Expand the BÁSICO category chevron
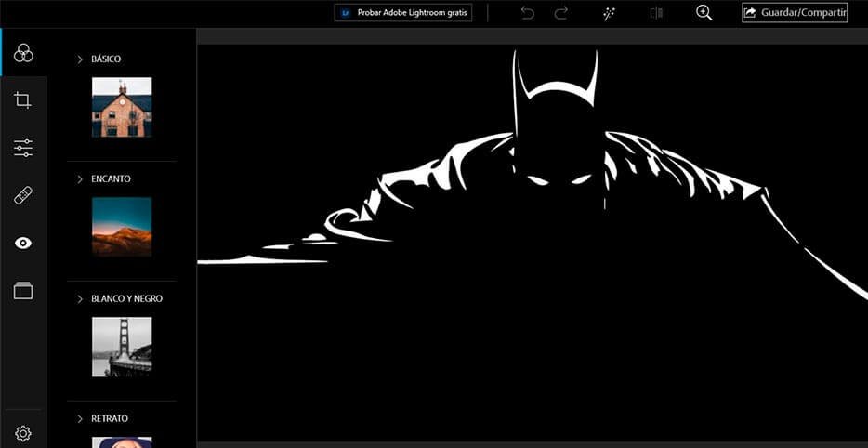This screenshot has width=868, height=448. pyautogui.click(x=81, y=59)
